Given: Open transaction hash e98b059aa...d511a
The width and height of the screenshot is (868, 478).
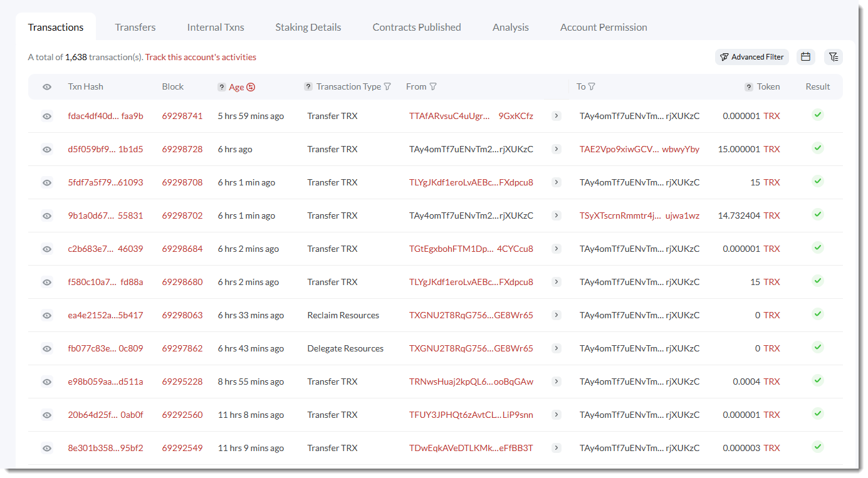Looking at the screenshot, I should [x=105, y=382].
